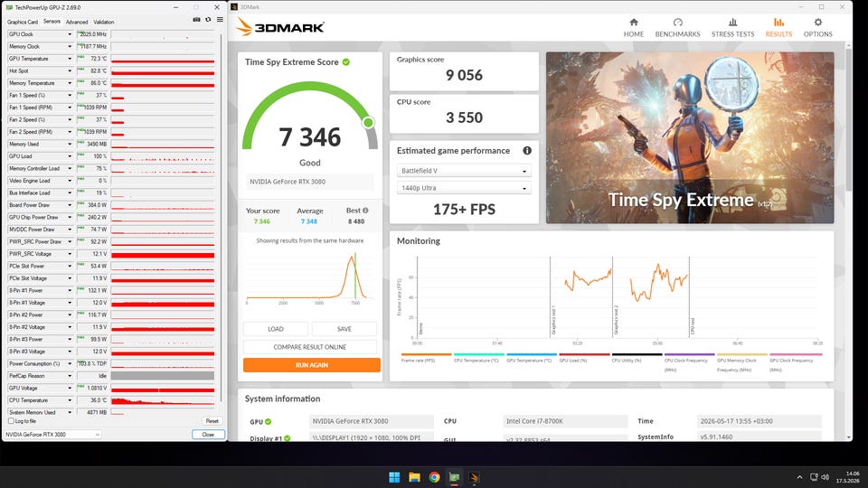Click Reset button in GPU-Z
The width and height of the screenshot is (868, 488).
coord(212,421)
